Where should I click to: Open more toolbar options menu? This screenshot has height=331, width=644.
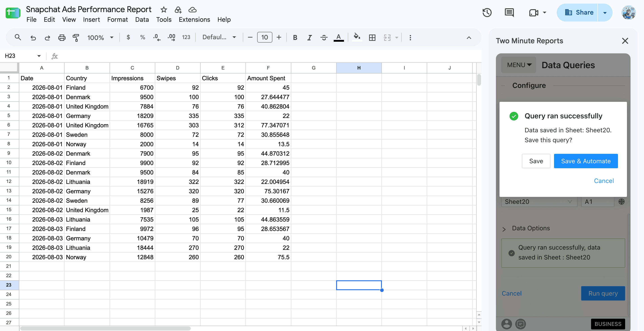[x=410, y=37]
